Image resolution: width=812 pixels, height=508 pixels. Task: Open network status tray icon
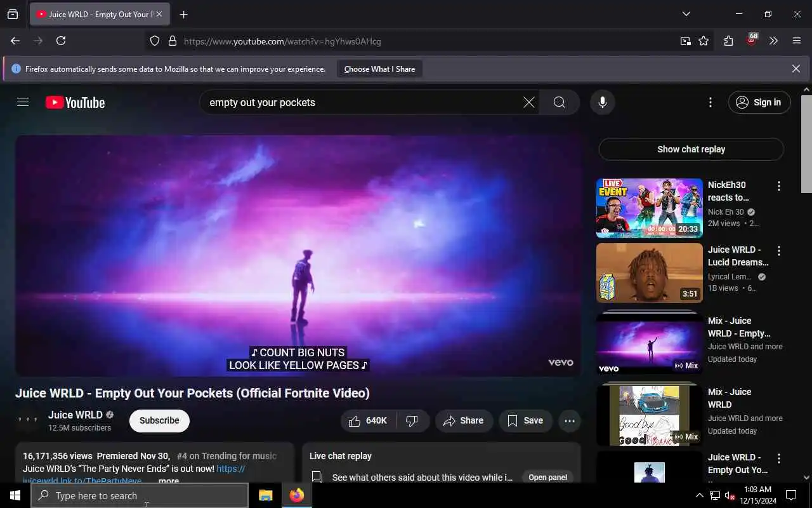pyautogui.click(x=715, y=495)
